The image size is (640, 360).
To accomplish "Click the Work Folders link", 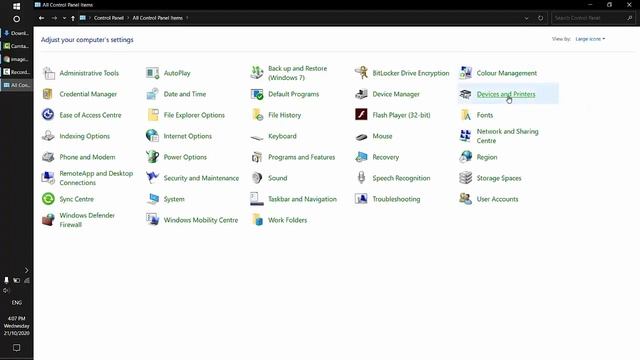I will [x=287, y=220].
